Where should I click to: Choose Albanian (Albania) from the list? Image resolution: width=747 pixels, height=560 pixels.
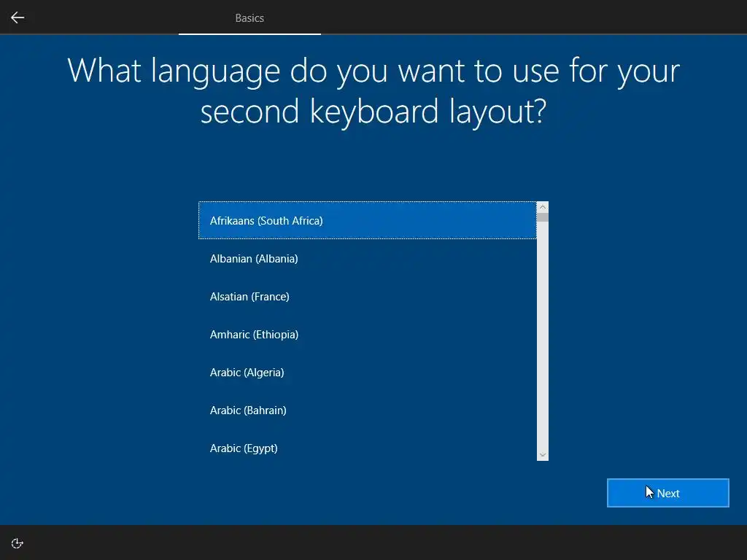(x=368, y=259)
